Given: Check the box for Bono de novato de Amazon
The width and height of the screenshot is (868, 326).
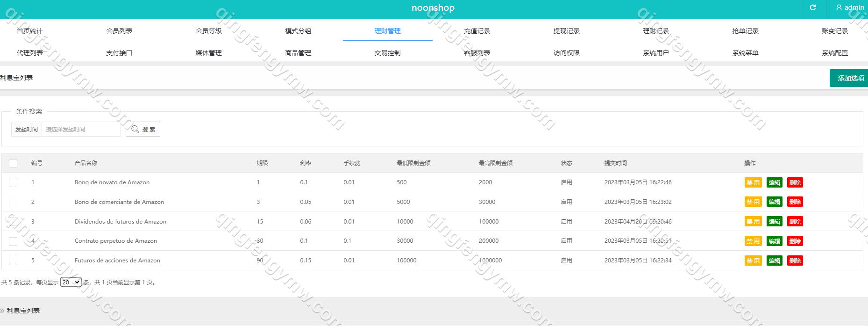Looking at the screenshot, I should [x=13, y=182].
